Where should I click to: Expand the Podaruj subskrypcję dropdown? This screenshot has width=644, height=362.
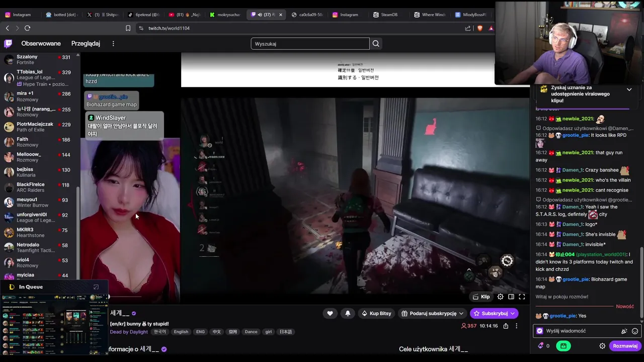click(x=432, y=313)
